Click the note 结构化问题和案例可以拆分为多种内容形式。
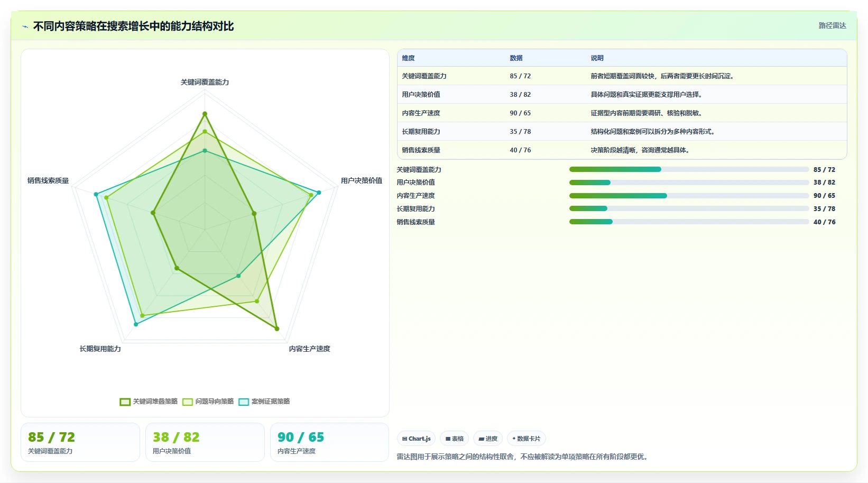868x483 pixels. point(653,132)
